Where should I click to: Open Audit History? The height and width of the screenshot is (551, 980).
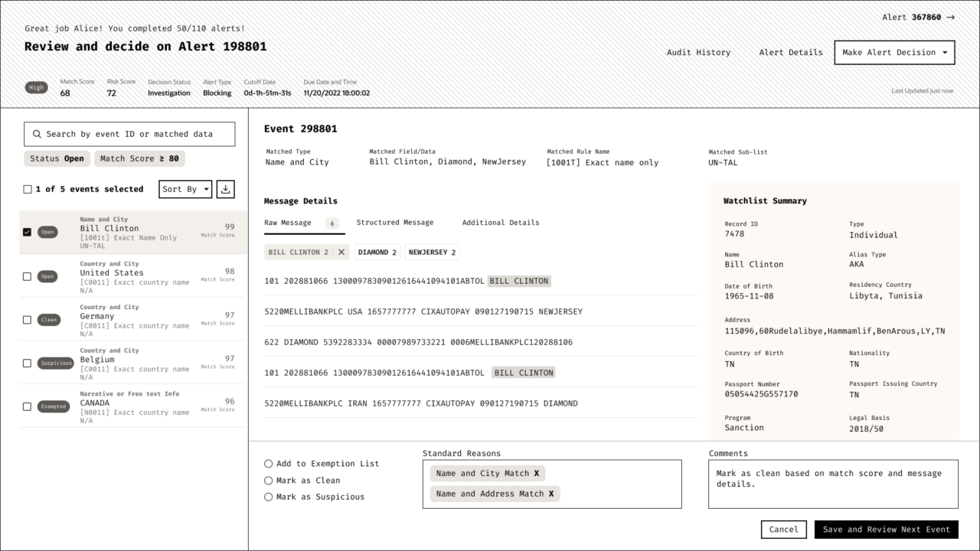[698, 53]
